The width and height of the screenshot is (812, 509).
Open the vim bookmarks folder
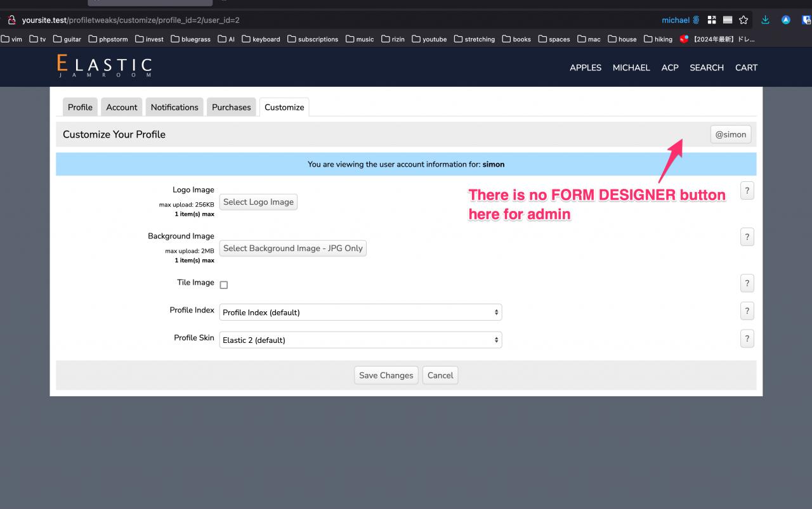click(x=11, y=39)
